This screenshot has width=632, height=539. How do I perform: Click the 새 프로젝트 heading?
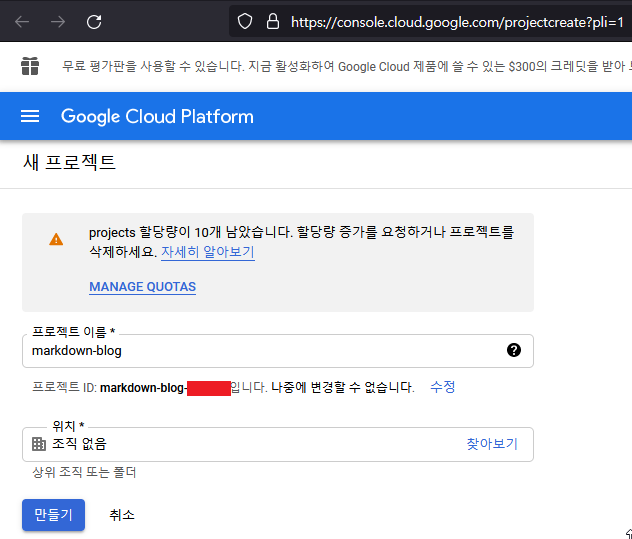pyautogui.click(x=69, y=162)
